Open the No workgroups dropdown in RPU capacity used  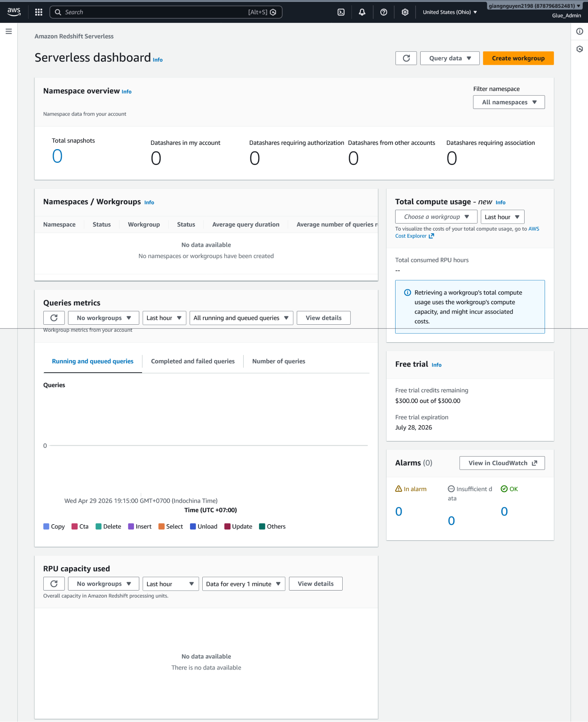103,583
